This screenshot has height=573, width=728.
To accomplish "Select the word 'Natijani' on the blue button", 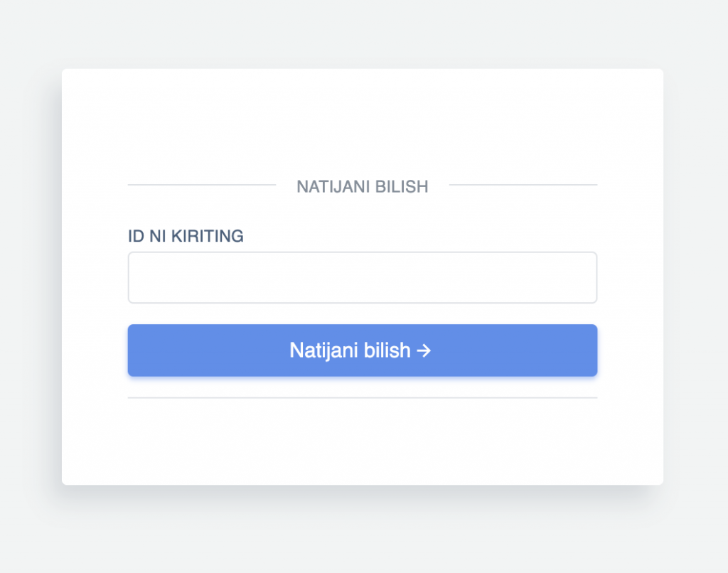I will [324, 350].
